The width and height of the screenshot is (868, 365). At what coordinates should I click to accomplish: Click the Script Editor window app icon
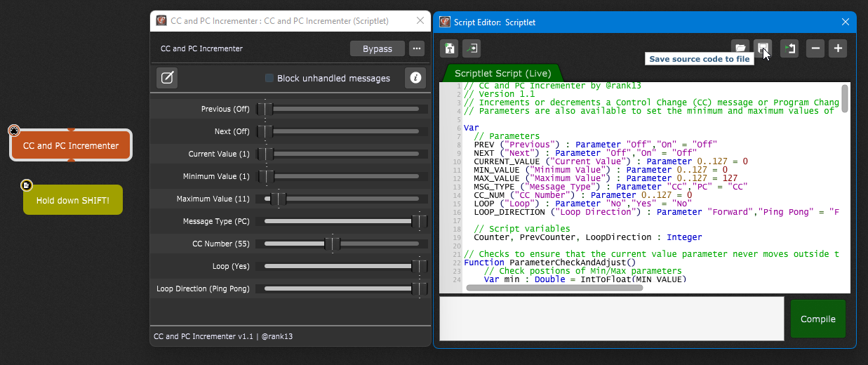point(445,22)
